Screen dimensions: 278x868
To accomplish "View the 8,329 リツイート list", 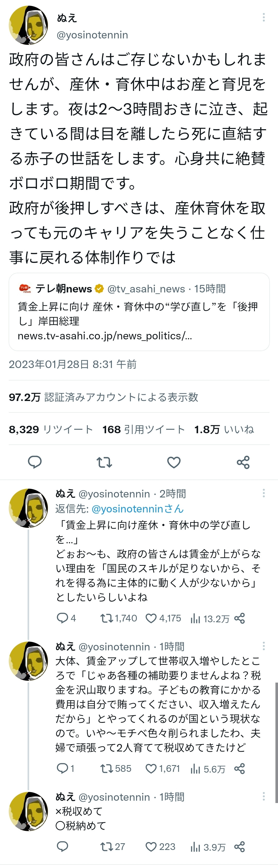I will coord(51,429).
